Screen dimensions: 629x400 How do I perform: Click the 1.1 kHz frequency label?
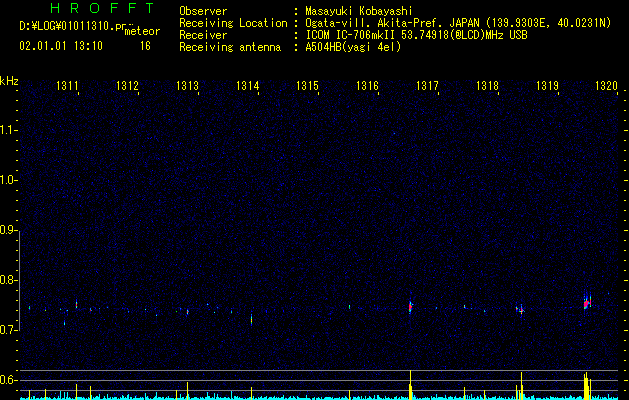8,130
